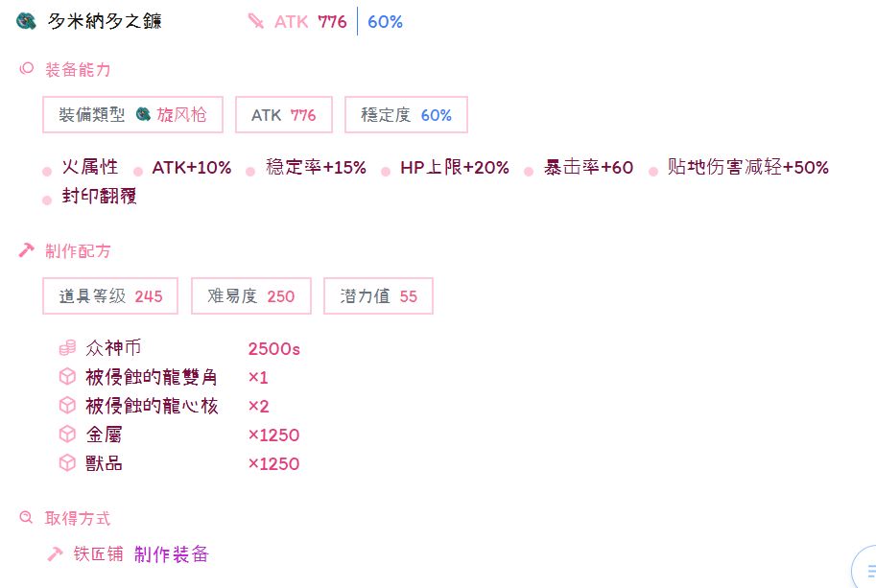The image size is (876, 588).
Task: Click the round floating button at bottom-right
Action: (865, 566)
